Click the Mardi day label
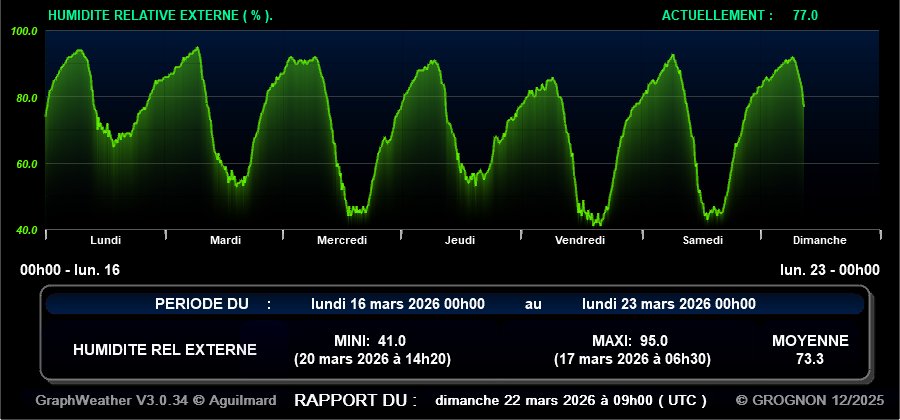900x420 pixels. 225,240
